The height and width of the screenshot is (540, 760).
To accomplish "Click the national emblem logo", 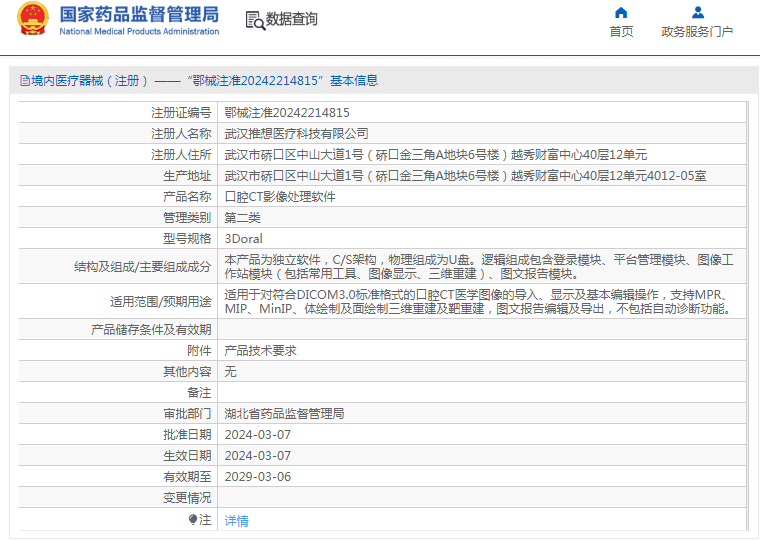I will pyautogui.click(x=33, y=19).
